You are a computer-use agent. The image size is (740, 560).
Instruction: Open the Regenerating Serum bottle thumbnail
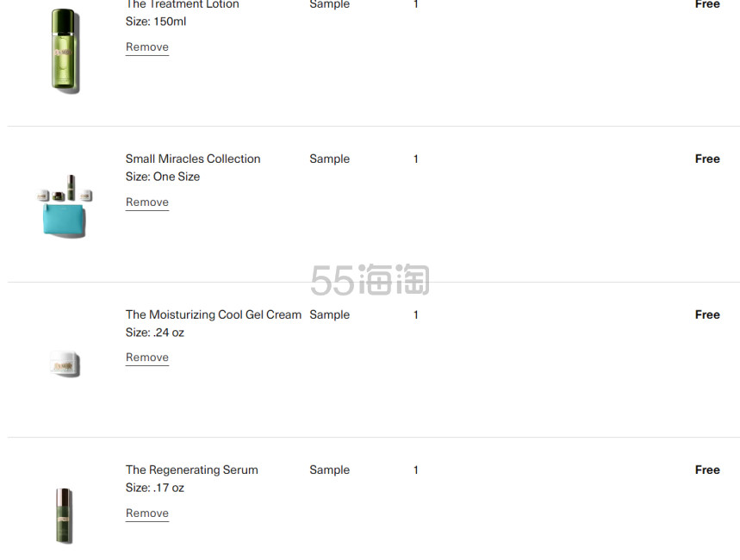65,515
